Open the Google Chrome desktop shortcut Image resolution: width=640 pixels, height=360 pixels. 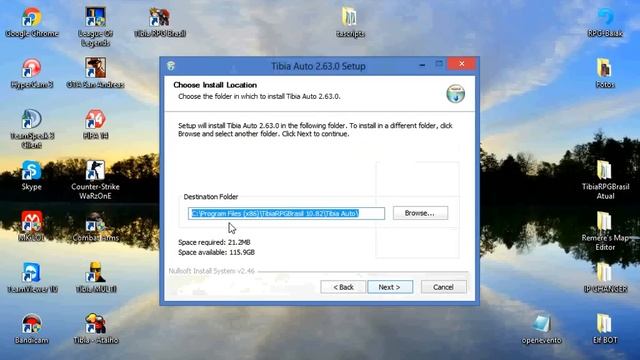coord(31,22)
